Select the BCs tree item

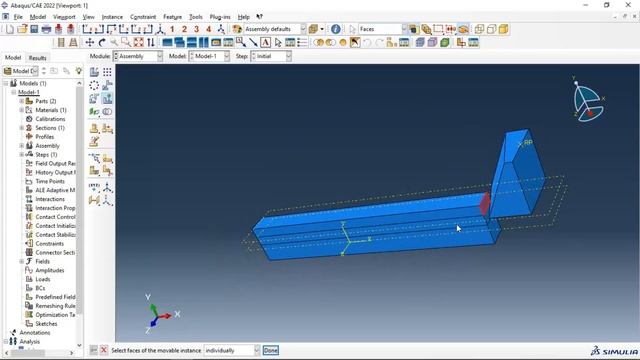click(x=40, y=288)
